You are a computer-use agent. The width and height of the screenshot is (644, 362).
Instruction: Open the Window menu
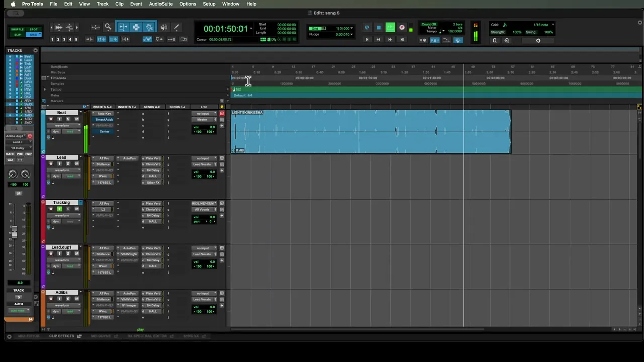tap(231, 4)
